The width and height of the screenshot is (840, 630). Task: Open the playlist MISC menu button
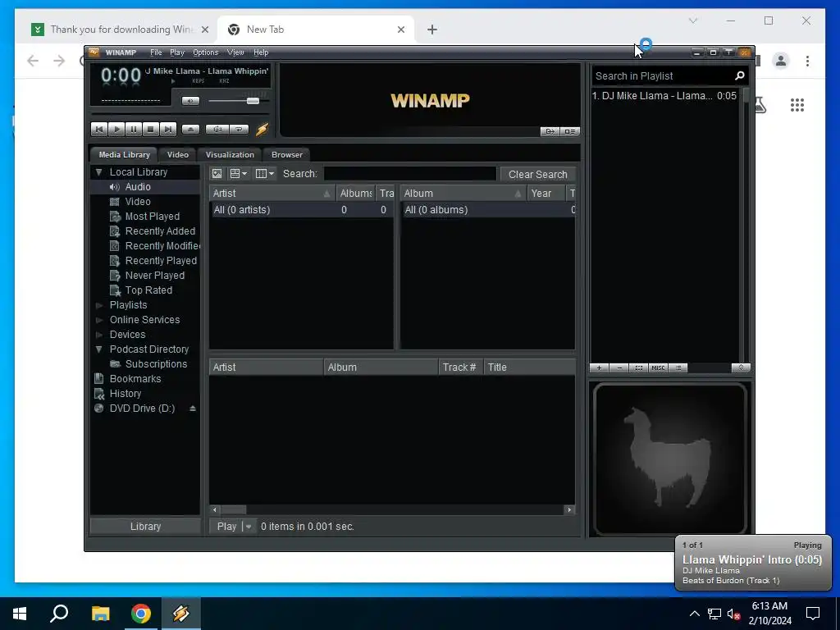[x=658, y=368]
